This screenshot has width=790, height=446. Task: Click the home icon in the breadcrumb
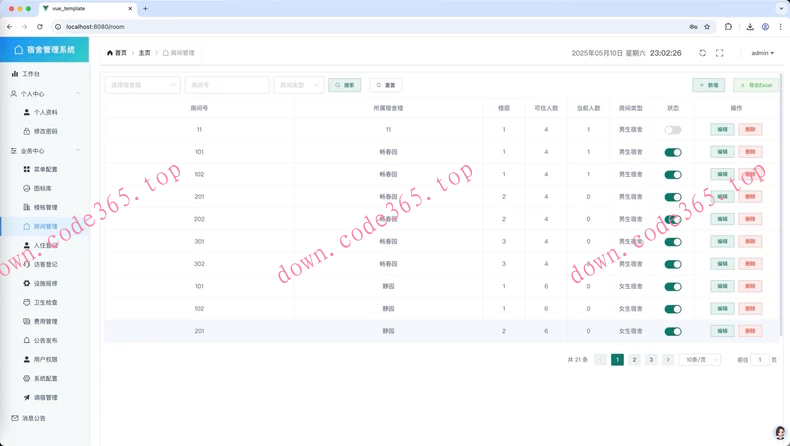tap(110, 53)
